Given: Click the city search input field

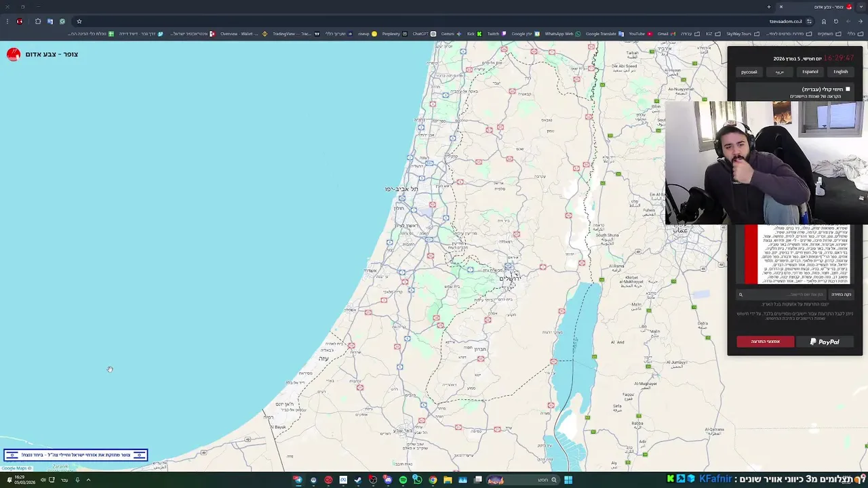Looking at the screenshot, I should click(781, 294).
